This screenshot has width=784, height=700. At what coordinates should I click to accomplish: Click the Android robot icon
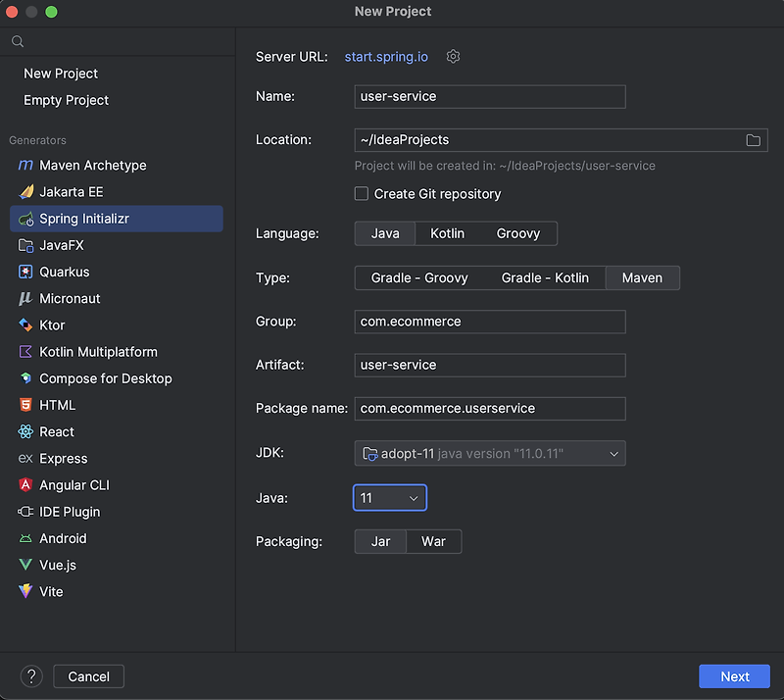[x=25, y=538]
